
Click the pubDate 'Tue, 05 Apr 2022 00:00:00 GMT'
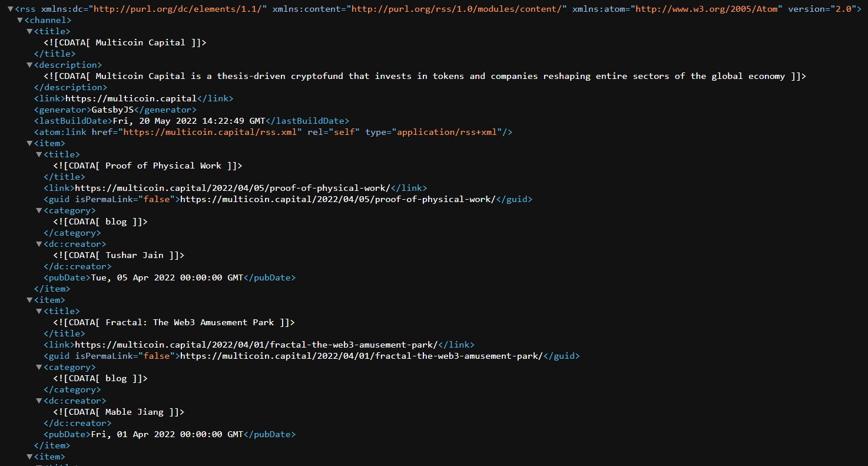point(167,277)
